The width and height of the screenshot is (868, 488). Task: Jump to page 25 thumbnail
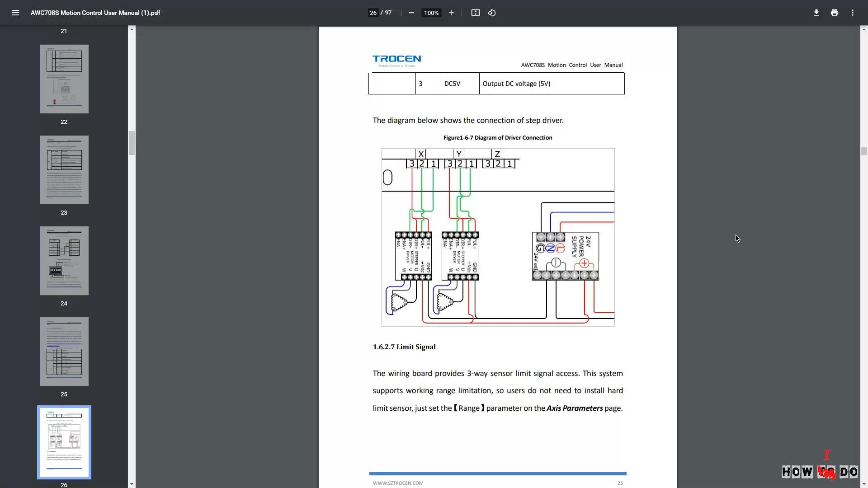64,352
